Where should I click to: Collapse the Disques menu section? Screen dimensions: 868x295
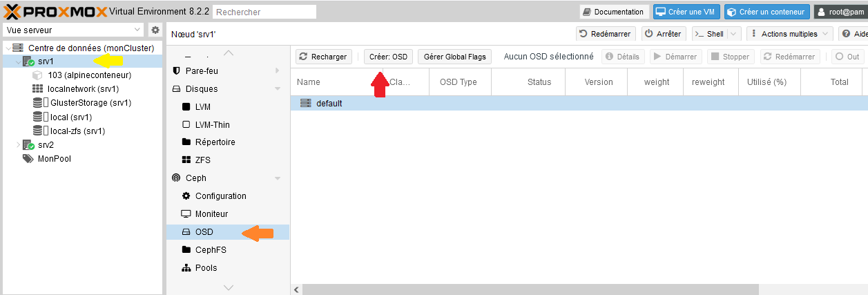pos(278,89)
